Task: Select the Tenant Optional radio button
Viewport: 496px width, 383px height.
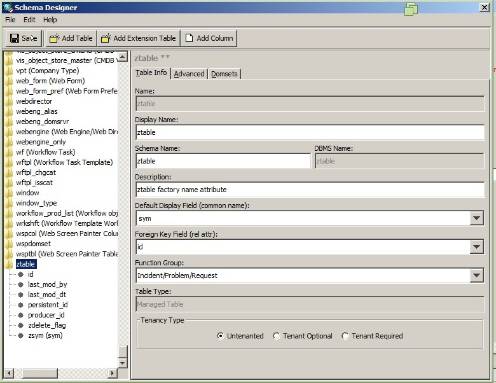Action: point(276,336)
